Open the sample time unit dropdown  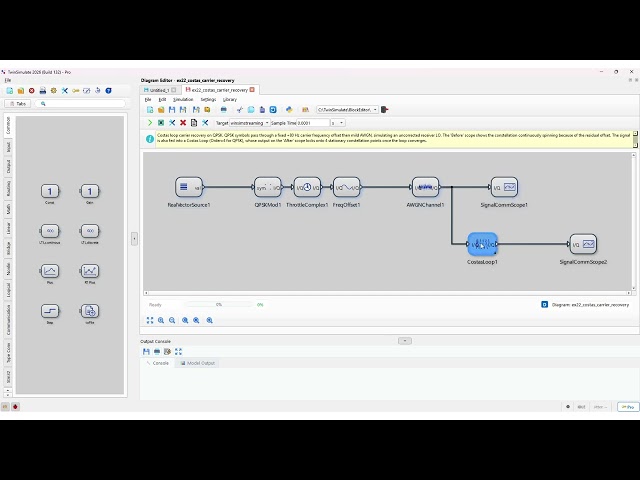pos(338,123)
